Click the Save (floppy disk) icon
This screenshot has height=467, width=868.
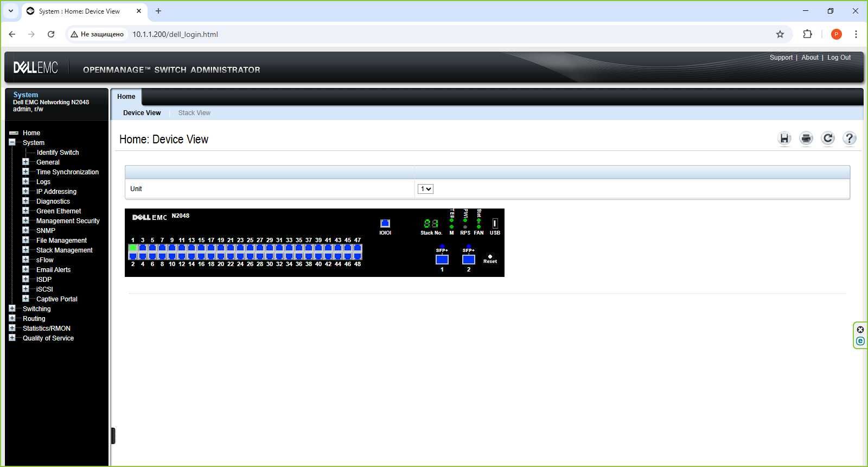coord(784,138)
